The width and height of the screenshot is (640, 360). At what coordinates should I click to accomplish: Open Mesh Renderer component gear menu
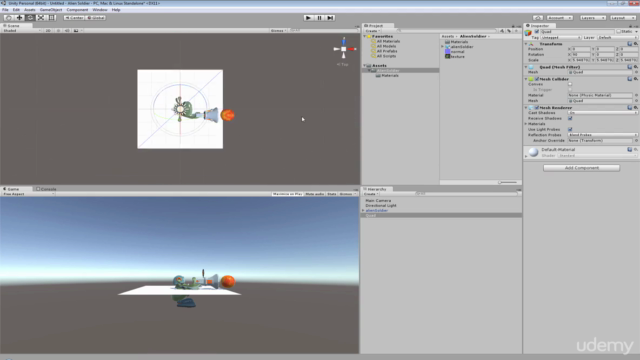(636, 107)
